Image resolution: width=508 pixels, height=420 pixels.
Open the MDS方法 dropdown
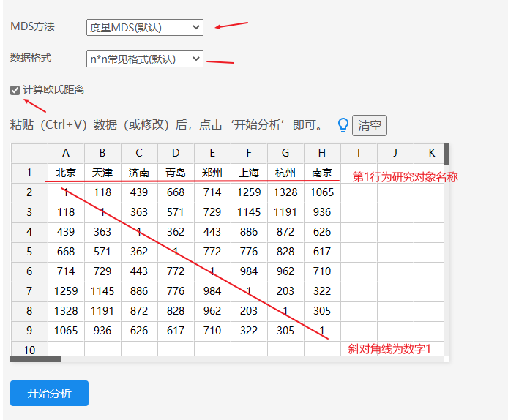(144, 28)
